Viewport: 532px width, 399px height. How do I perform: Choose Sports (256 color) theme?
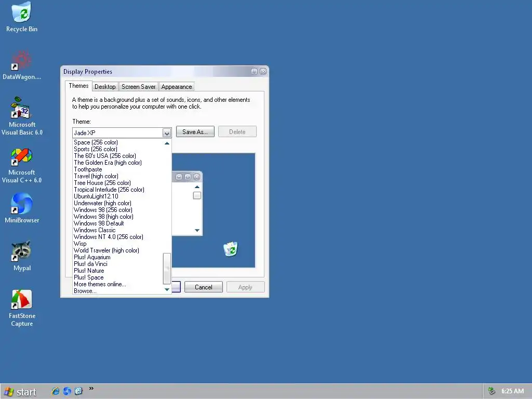(118, 149)
